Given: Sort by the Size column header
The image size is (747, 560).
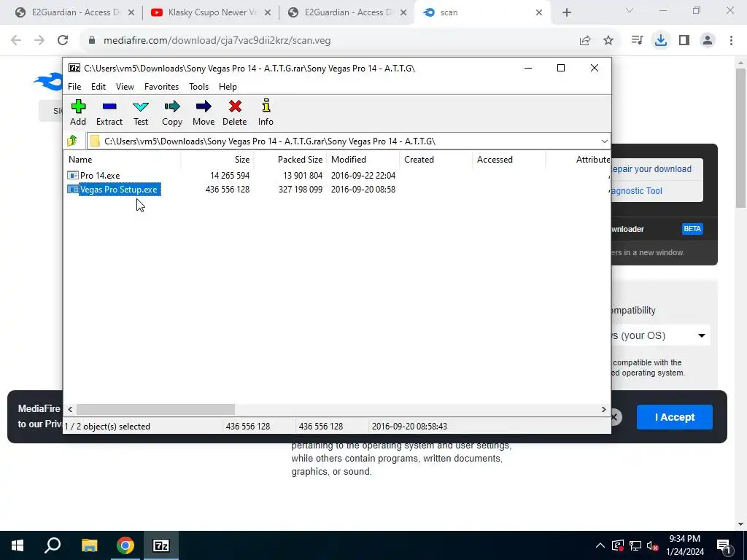Looking at the screenshot, I should 217,160.
